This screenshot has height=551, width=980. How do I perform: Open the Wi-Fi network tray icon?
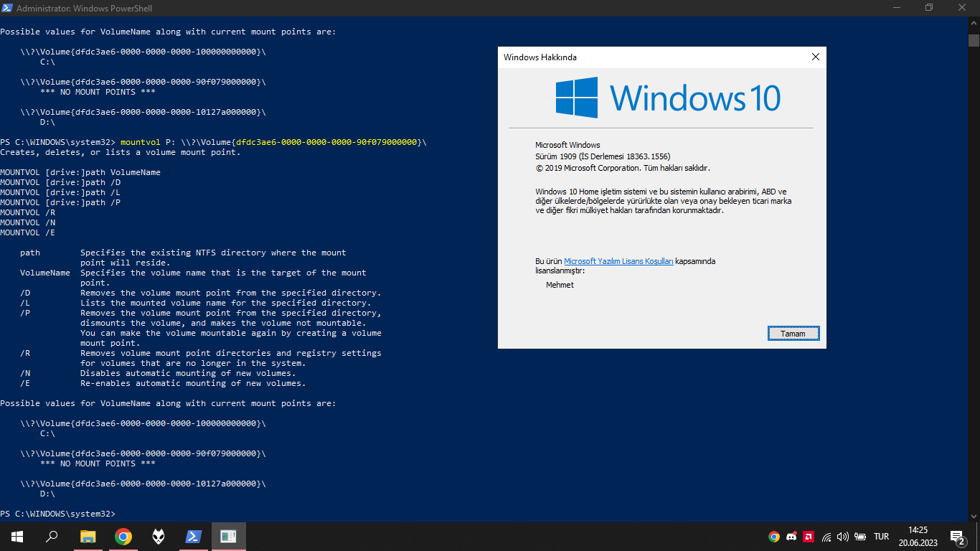click(826, 536)
